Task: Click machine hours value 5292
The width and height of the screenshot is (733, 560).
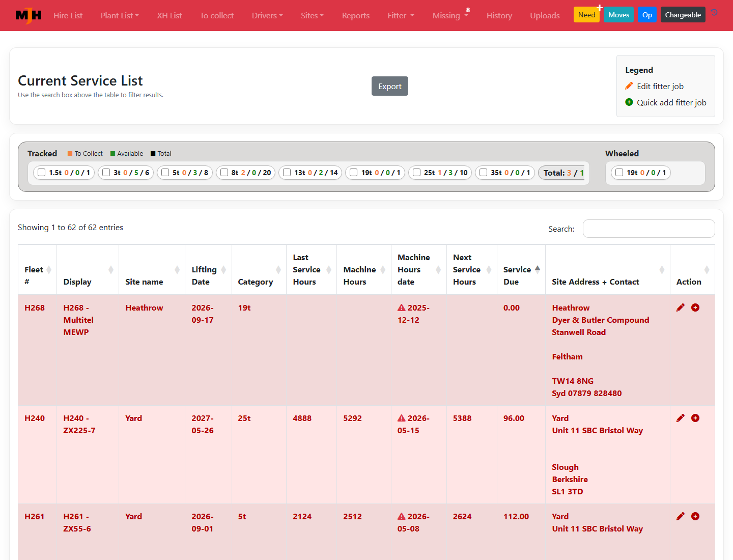Action: (353, 418)
